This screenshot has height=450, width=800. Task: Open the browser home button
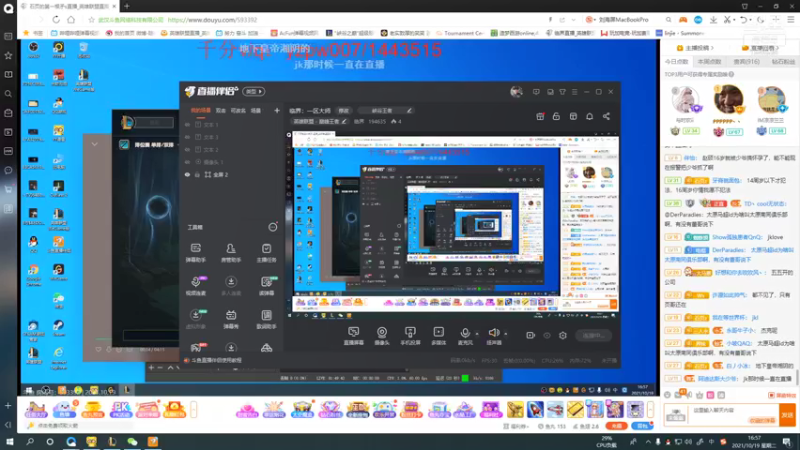(x=71, y=20)
